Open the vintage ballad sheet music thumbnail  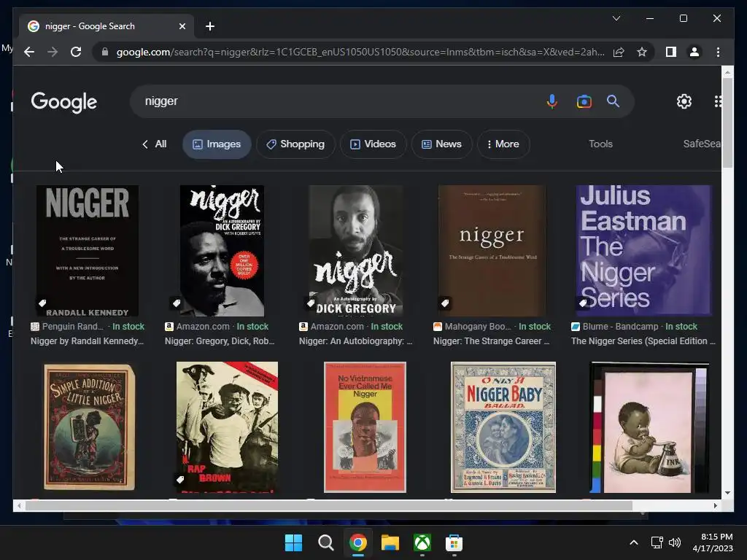click(x=503, y=427)
